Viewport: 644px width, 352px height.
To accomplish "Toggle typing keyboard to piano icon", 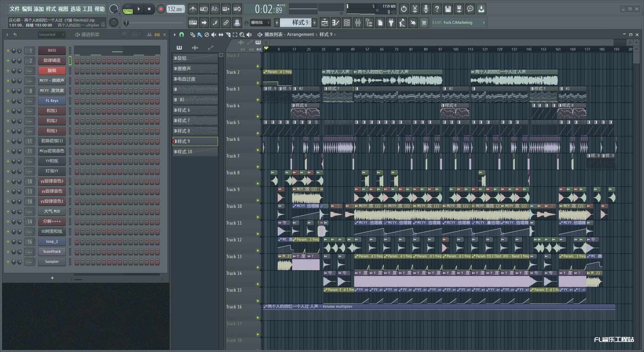I will coord(193,23).
